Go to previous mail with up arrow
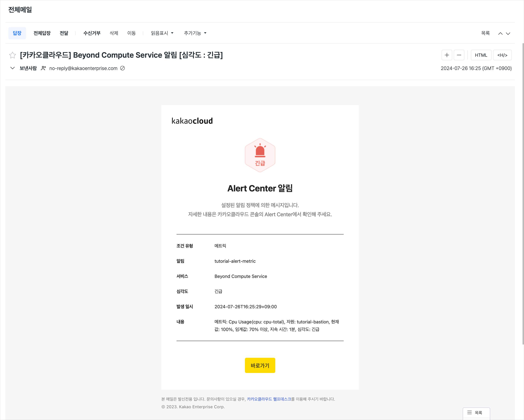This screenshot has height=420, width=524. [x=500, y=34]
